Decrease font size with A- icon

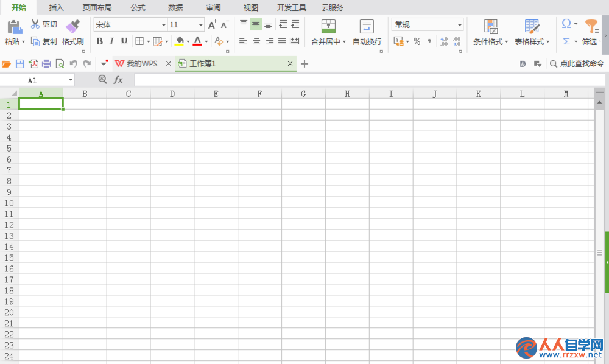(x=225, y=25)
